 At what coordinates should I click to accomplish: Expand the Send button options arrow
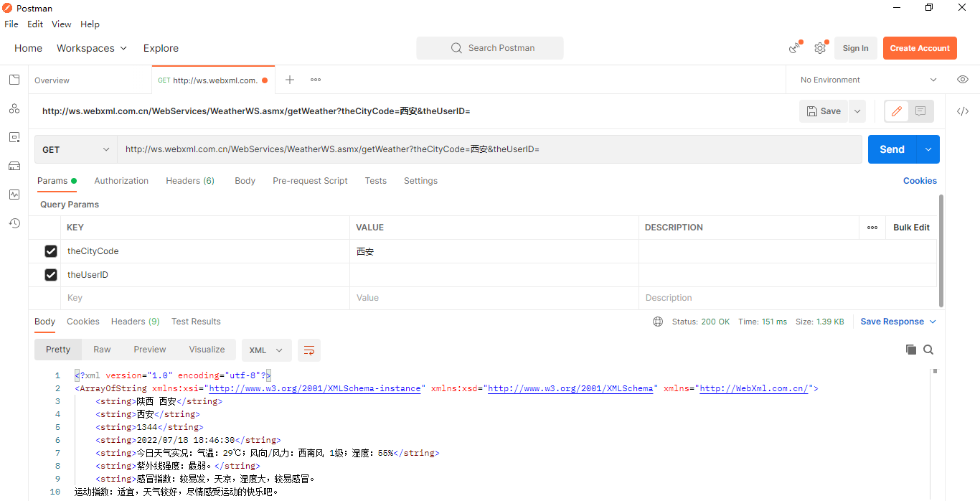click(928, 149)
